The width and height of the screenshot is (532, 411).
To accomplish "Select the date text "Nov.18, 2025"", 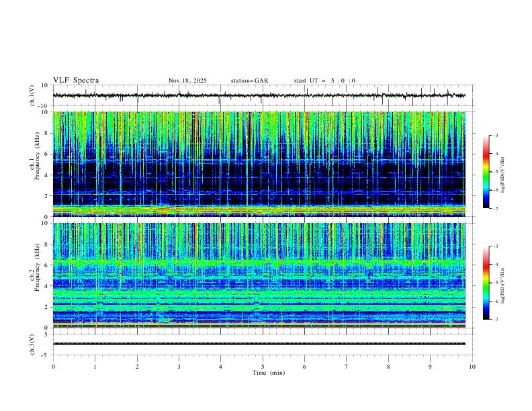I will click(187, 81).
